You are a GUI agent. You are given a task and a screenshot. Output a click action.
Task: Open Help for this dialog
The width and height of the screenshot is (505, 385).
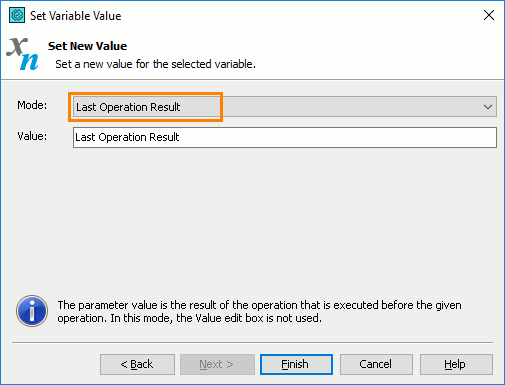click(x=456, y=364)
